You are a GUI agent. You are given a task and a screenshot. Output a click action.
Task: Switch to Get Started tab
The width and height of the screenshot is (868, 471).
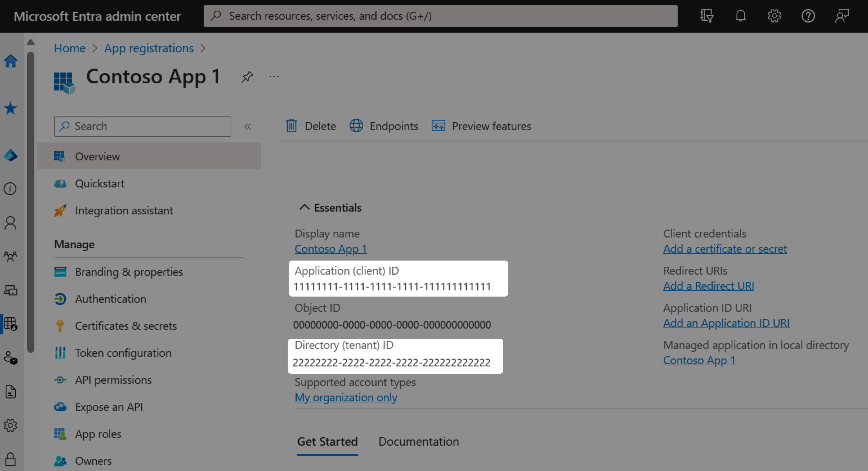pos(327,442)
